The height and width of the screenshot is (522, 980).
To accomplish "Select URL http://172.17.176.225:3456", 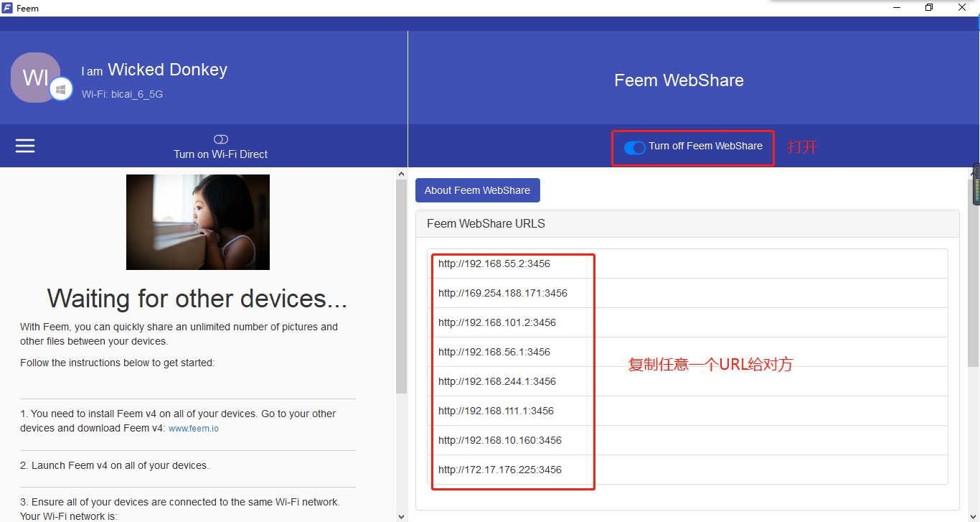I will 499,470.
